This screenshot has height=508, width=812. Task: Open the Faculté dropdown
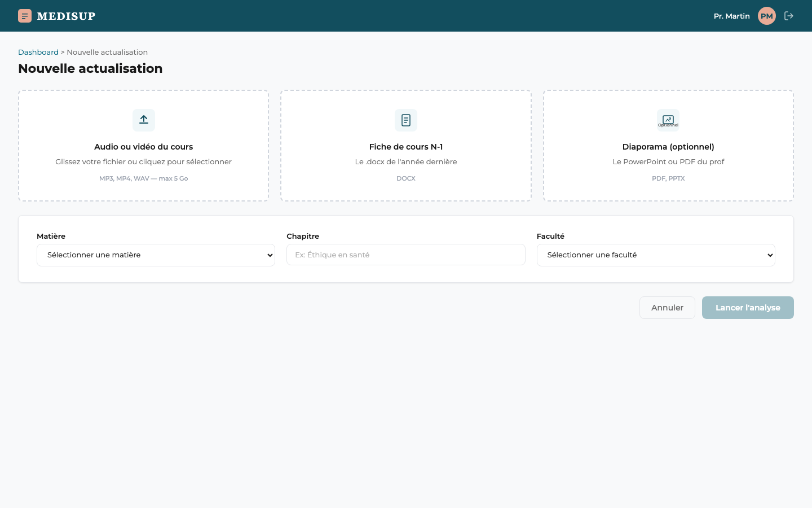[x=656, y=255]
